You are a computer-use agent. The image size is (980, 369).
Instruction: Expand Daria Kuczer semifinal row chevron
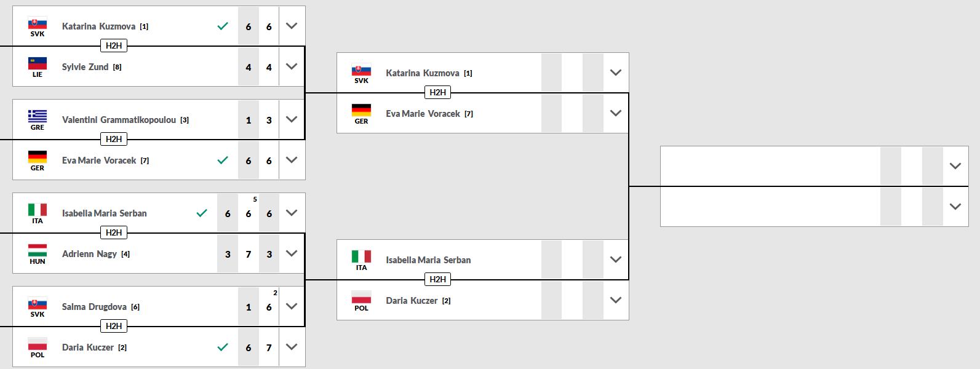615,300
